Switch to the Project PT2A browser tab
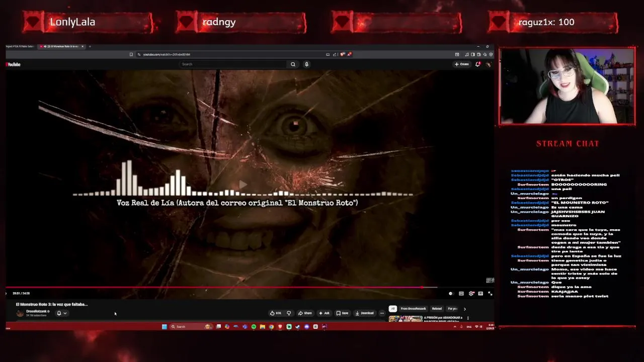This screenshot has width=644, height=362. pyautogui.click(x=20, y=46)
